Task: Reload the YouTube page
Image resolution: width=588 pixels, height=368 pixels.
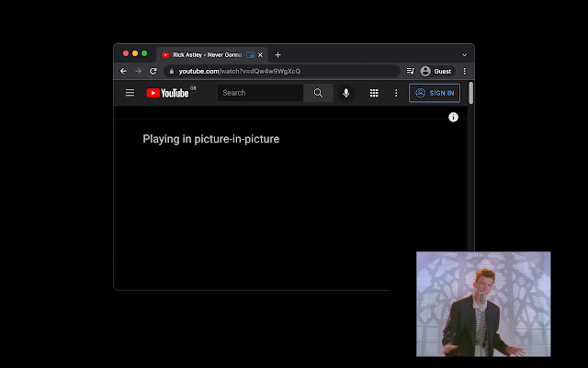Action: pos(153,71)
